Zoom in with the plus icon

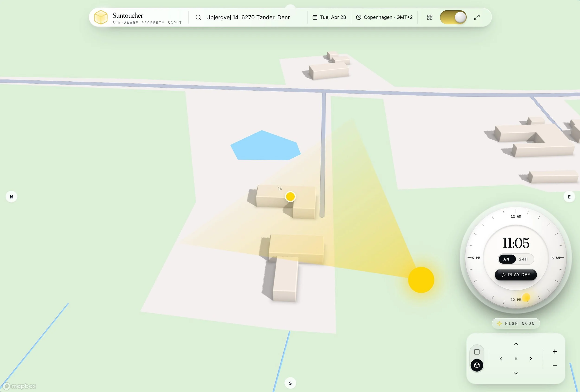coord(554,352)
